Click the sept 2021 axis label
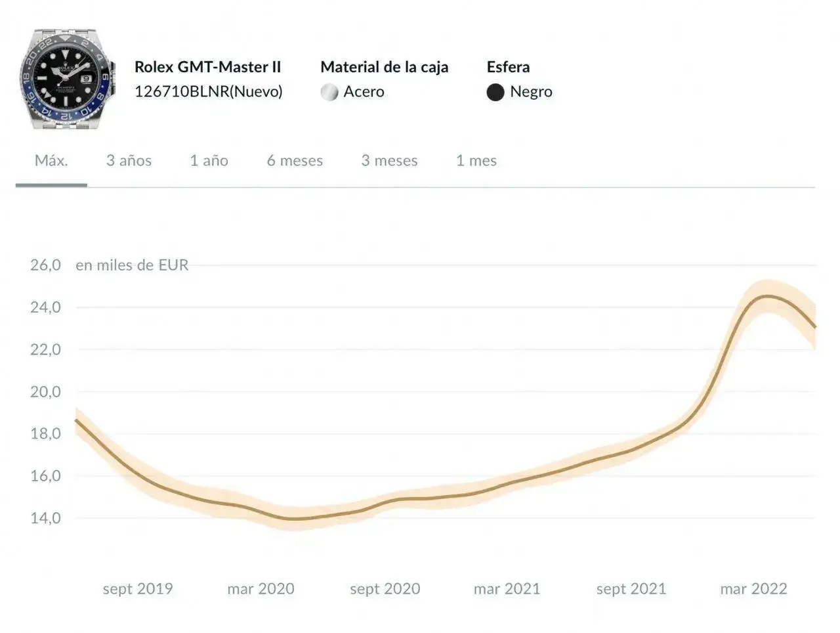840x633 pixels. click(x=631, y=589)
